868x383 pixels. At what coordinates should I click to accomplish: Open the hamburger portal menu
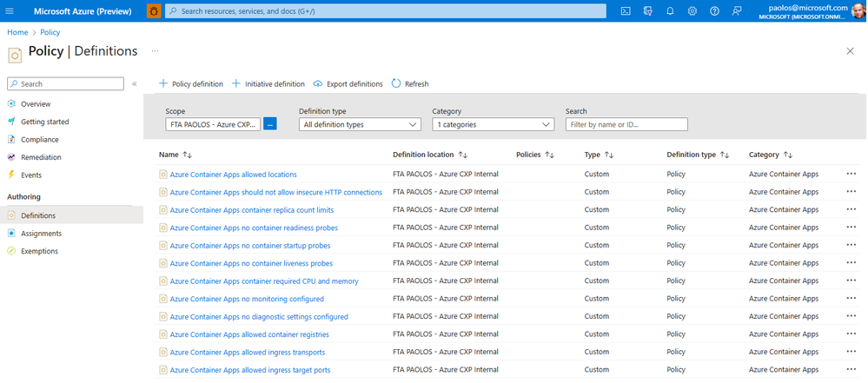pyautogui.click(x=10, y=11)
